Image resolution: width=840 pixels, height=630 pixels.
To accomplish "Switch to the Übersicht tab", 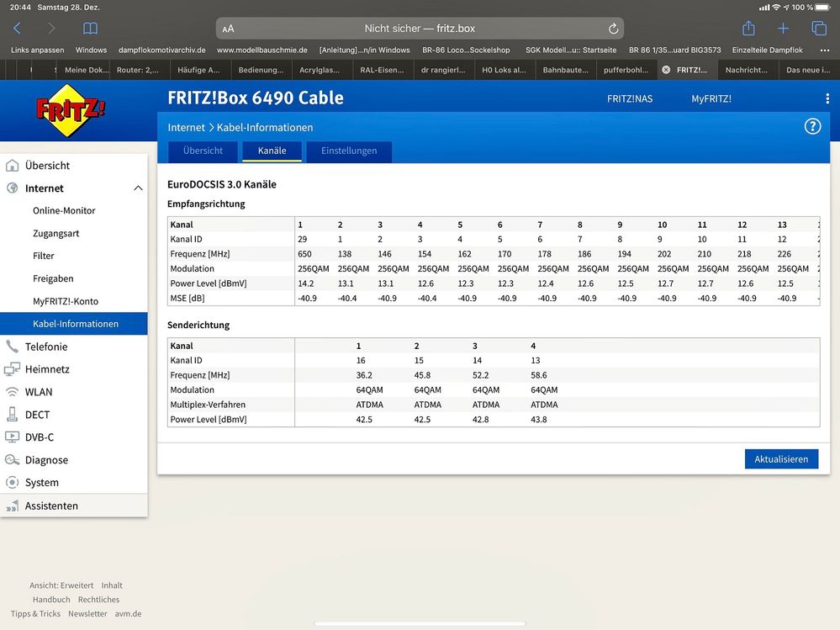I will click(x=203, y=151).
